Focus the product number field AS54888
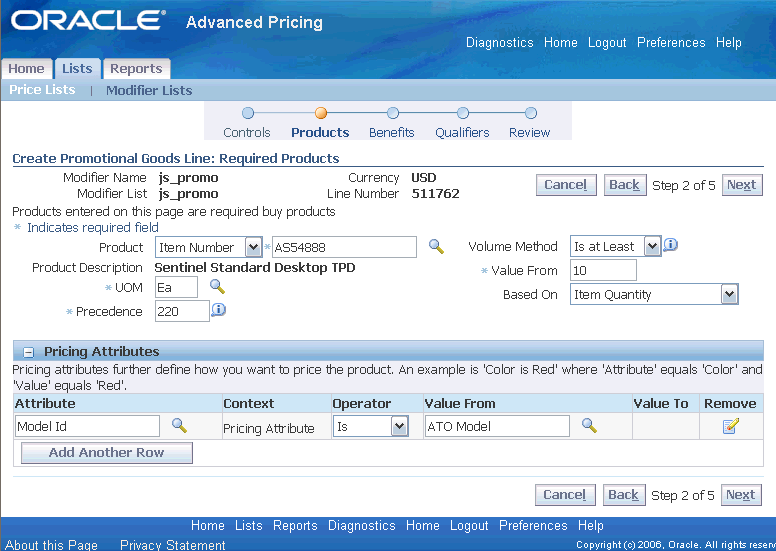Image resolution: width=776 pixels, height=551 pixels. tap(344, 247)
